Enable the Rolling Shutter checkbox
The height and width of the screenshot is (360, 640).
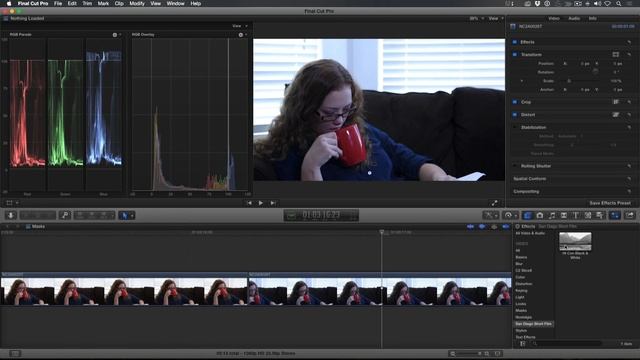coord(515,166)
